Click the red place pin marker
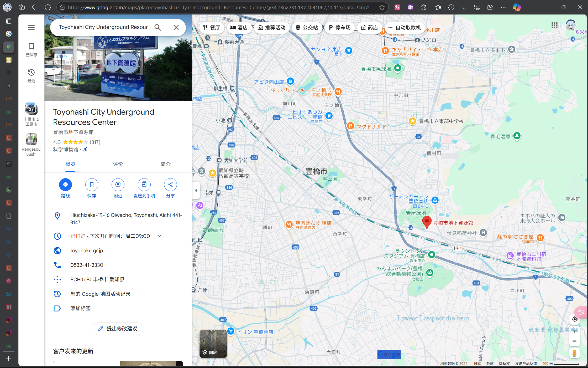The width and height of the screenshot is (588, 368). click(427, 222)
